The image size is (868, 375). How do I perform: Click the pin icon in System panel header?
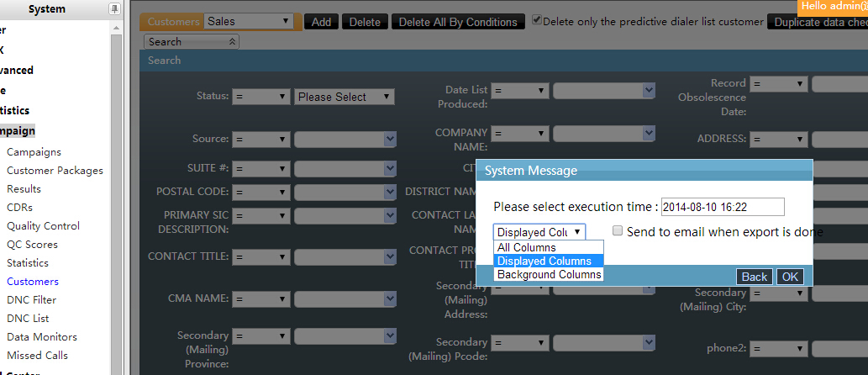point(114,9)
